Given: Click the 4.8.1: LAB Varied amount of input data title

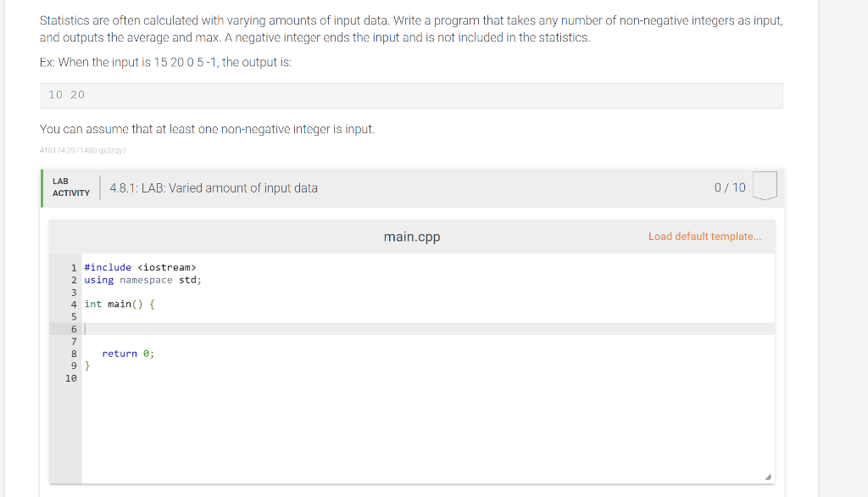Looking at the screenshot, I should (x=214, y=187).
